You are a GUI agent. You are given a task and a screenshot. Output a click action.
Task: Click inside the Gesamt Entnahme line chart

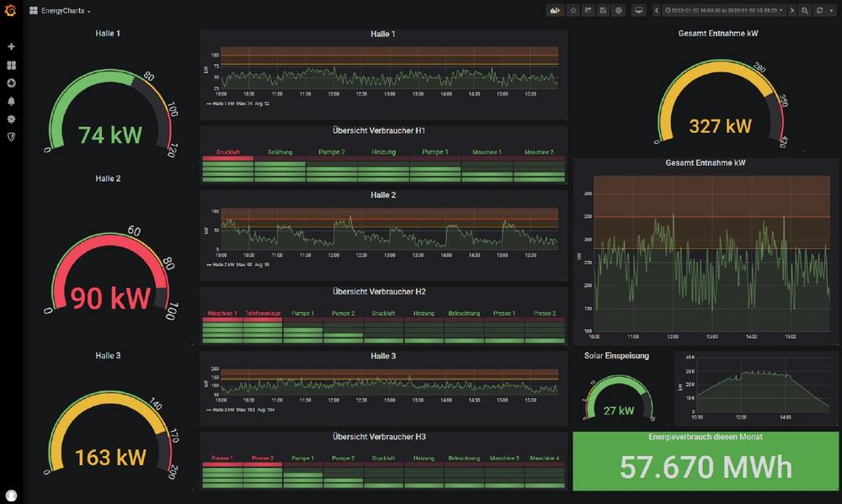click(x=711, y=253)
